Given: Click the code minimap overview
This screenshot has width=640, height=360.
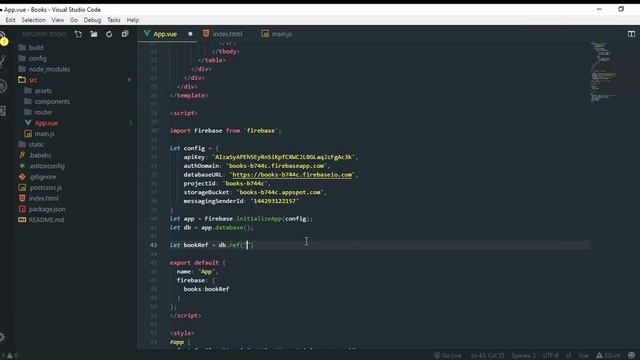Looking at the screenshot, I should click(x=605, y=71).
